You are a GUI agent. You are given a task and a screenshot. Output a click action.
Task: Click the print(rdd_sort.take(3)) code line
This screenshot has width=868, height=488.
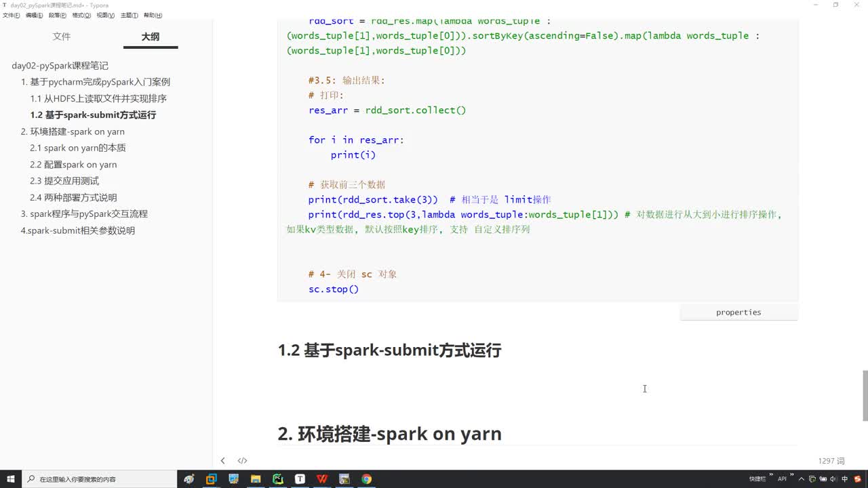pyautogui.click(x=373, y=200)
